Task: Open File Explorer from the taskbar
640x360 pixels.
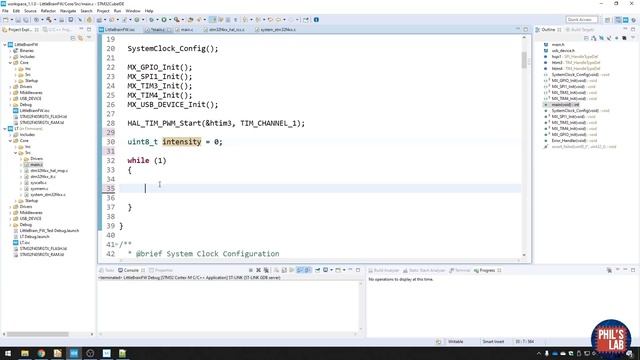Action: 25,353
